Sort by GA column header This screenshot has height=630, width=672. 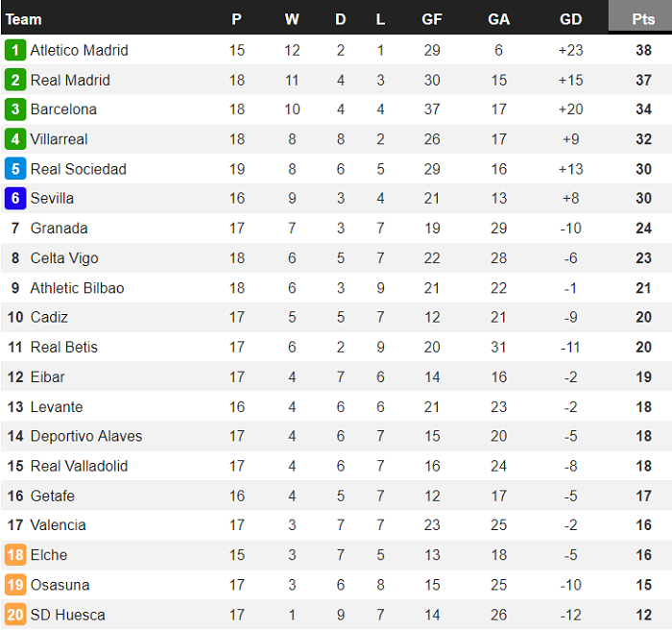pyautogui.click(x=499, y=19)
